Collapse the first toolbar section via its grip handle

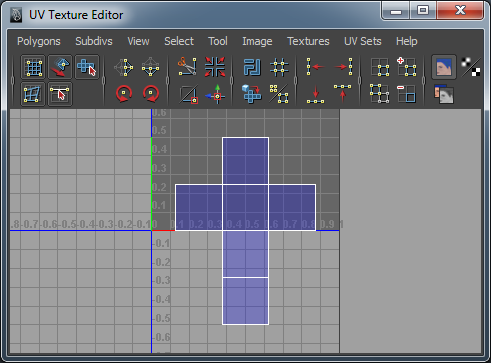13,80
